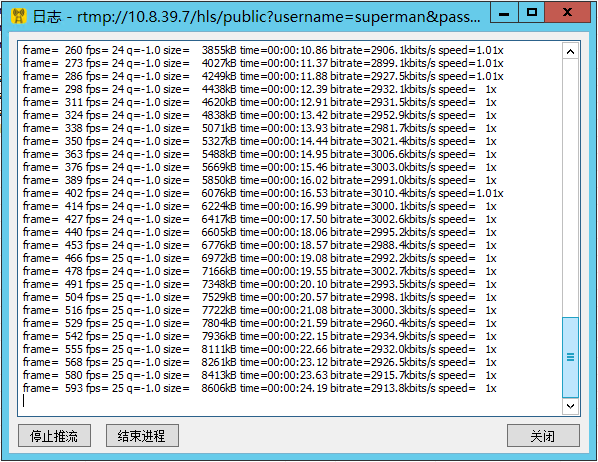The image size is (598, 462).
Task: Click the log line for frame 350
Action: click(x=259, y=142)
